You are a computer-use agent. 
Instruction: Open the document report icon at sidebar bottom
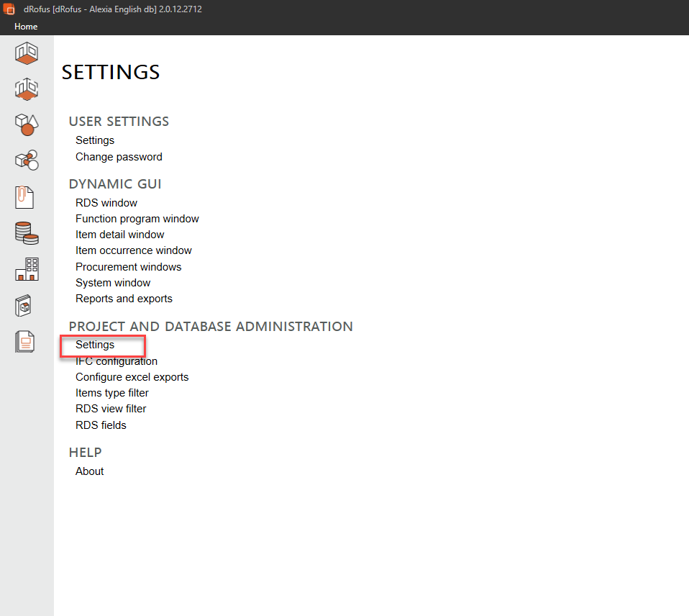[24, 341]
